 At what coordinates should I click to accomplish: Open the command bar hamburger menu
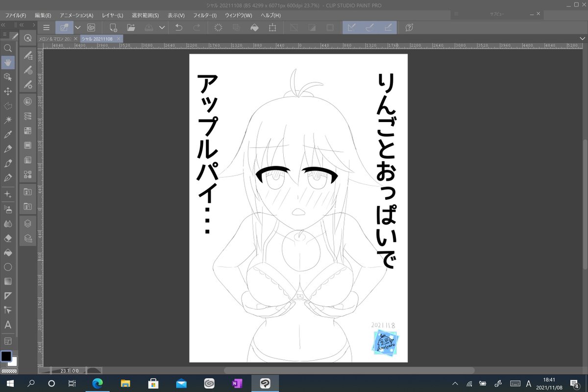coord(46,28)
